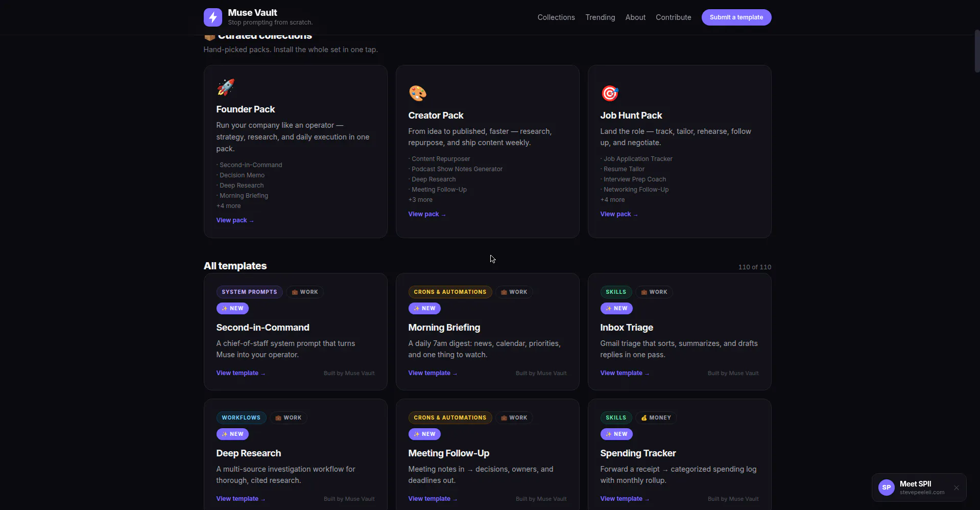
Task: Click 'Interview Prep Coach' in Job Hunt Pack
Action: tap(634, 179)
